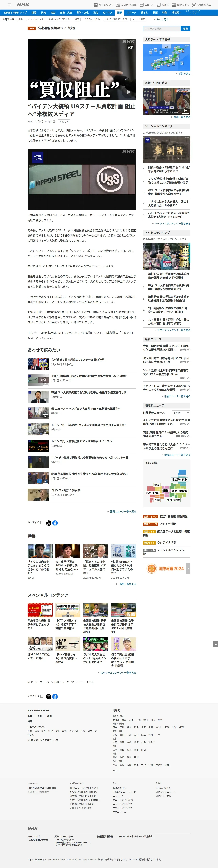Click ウクライナ情勢 keyword tag
This screenshot has width=218, height=868.
point(92,20)
